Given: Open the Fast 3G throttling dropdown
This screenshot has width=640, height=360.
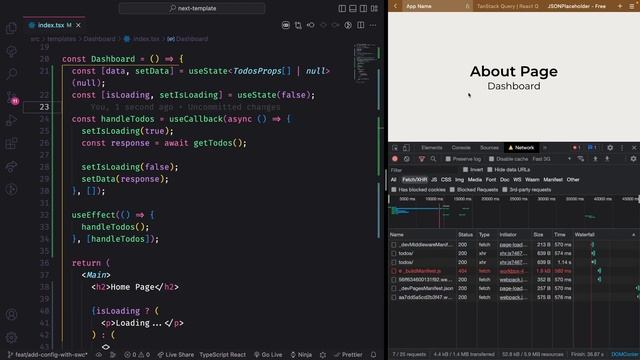Looking at the screenshot, I should coord(551,159).
